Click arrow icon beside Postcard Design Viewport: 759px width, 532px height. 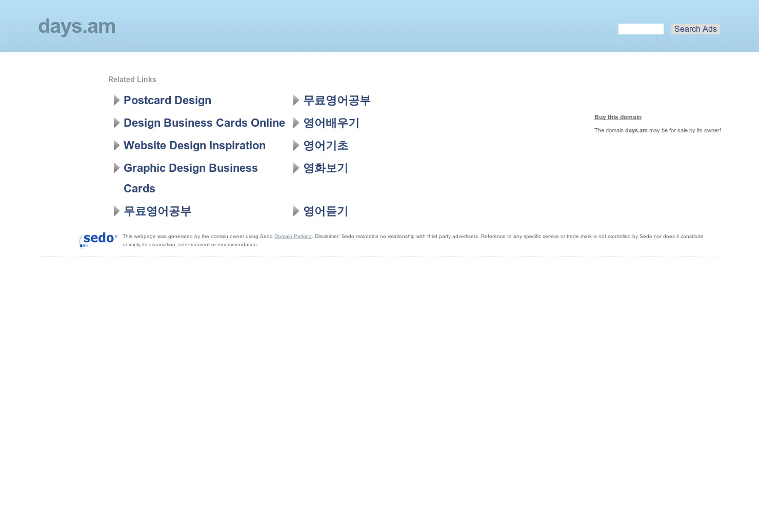(116, 101)
